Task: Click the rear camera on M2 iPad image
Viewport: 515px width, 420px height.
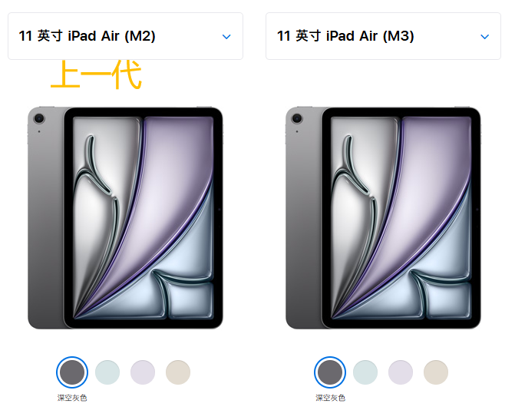Action: pyautogui.click(x=39, y=118)
